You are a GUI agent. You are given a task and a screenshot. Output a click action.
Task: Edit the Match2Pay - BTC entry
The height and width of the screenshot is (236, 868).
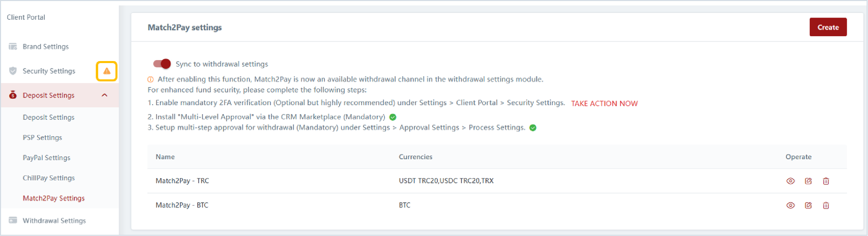coord(808,205)
